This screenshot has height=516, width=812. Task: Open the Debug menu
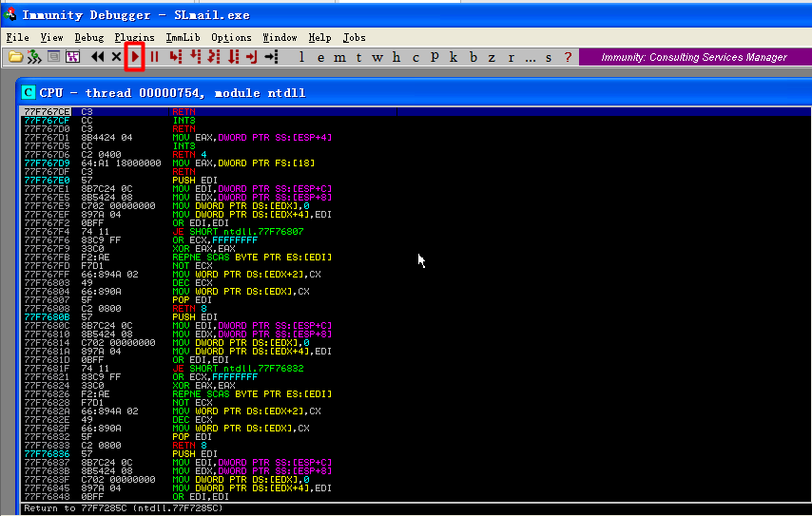tap(89, 37)
